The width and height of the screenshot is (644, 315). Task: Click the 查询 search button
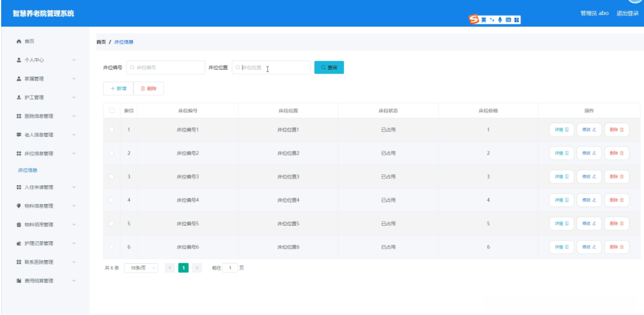[329, 67]
